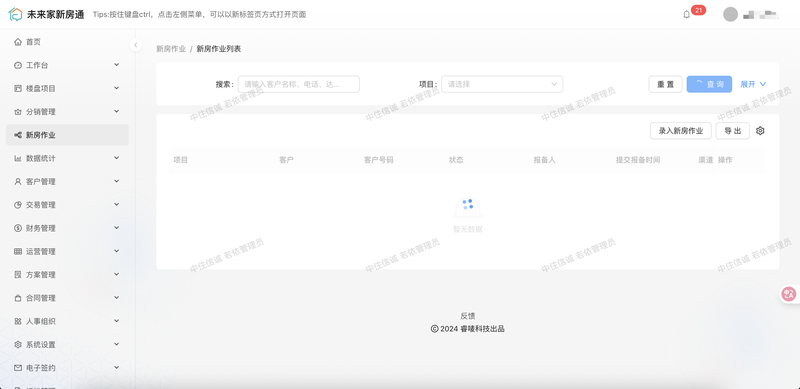Open 系统设置 sidebar menu
This screenshot has width=800, height=389.
point(67,345)
